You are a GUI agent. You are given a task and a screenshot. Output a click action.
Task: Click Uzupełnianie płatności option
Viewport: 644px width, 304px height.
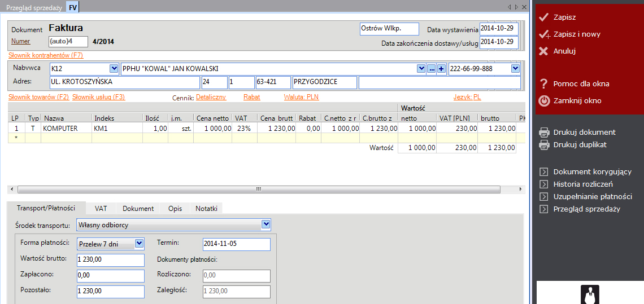point(593,196)
